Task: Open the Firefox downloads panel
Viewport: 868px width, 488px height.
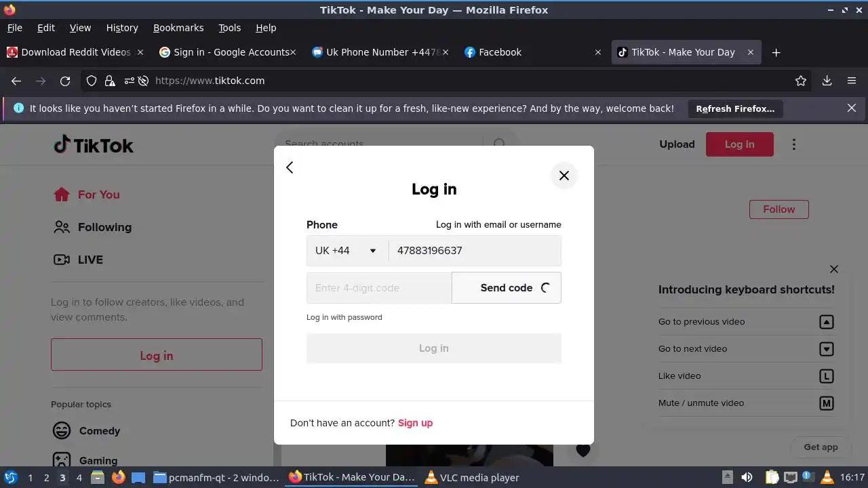Action: tap(827, 81)
